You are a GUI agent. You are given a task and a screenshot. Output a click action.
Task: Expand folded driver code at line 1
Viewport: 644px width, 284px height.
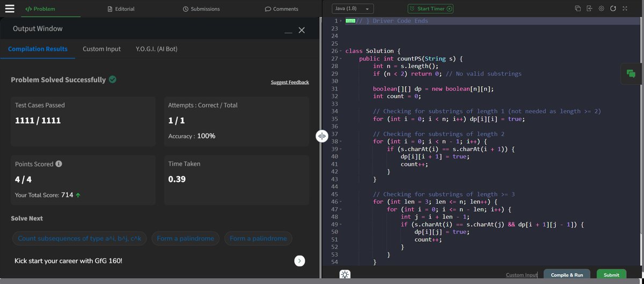point(341,21)
